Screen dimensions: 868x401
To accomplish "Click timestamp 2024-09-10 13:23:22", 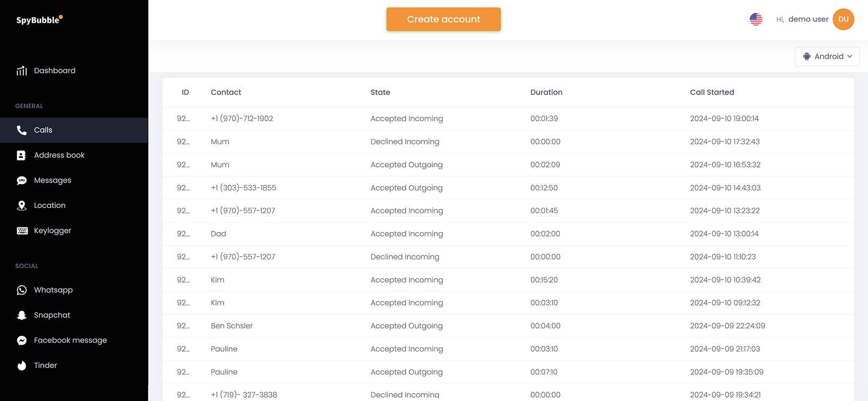I will [x=725, y=211].
